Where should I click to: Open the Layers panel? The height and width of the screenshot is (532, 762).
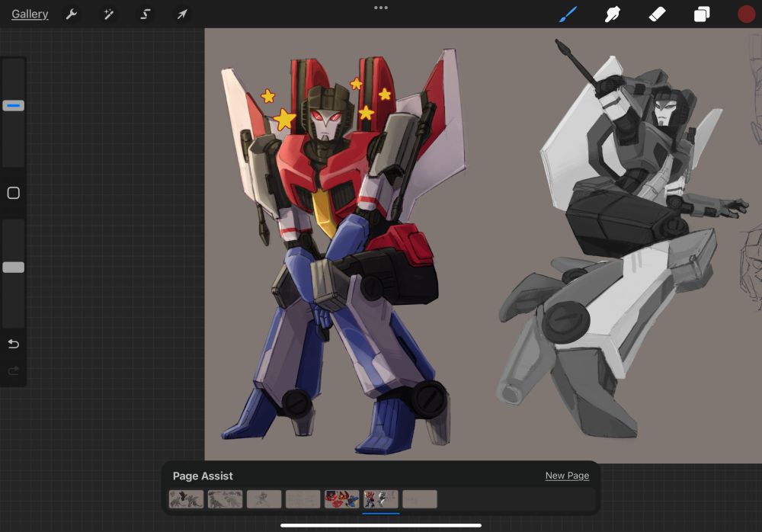point(701,14)
